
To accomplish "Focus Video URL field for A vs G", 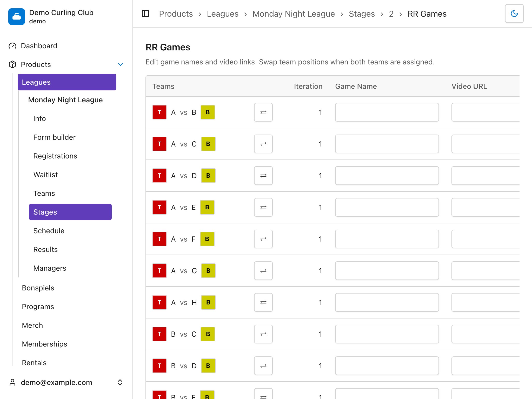I will pos(486,271).
